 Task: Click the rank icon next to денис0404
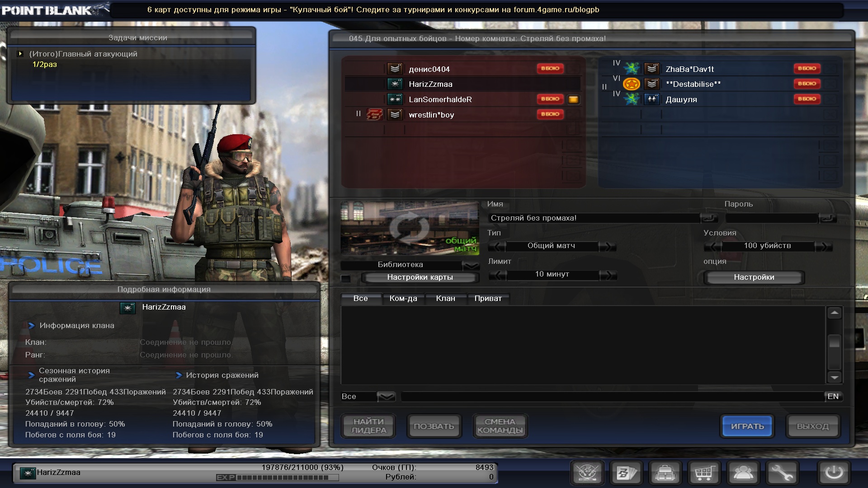(395, 69)
